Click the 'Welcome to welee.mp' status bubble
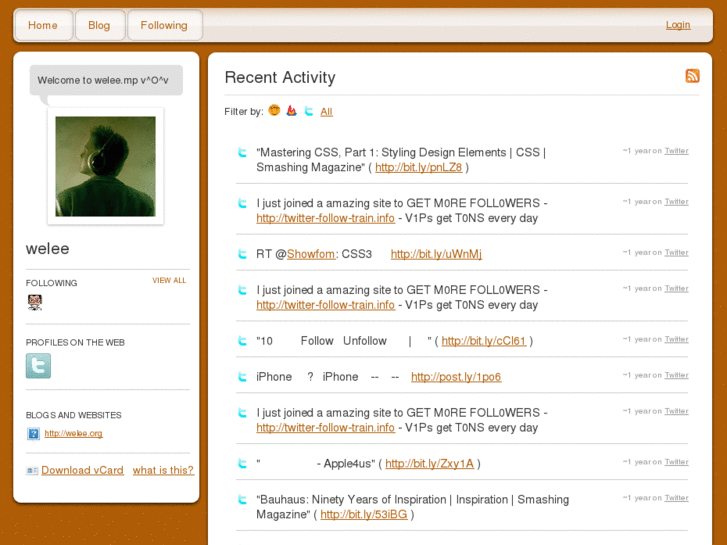 tap(106, 80)
